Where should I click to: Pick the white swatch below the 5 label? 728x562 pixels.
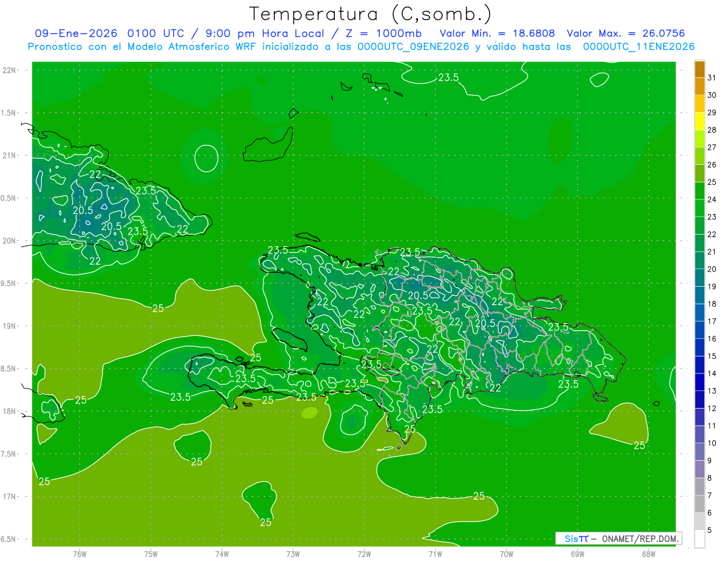699,539
